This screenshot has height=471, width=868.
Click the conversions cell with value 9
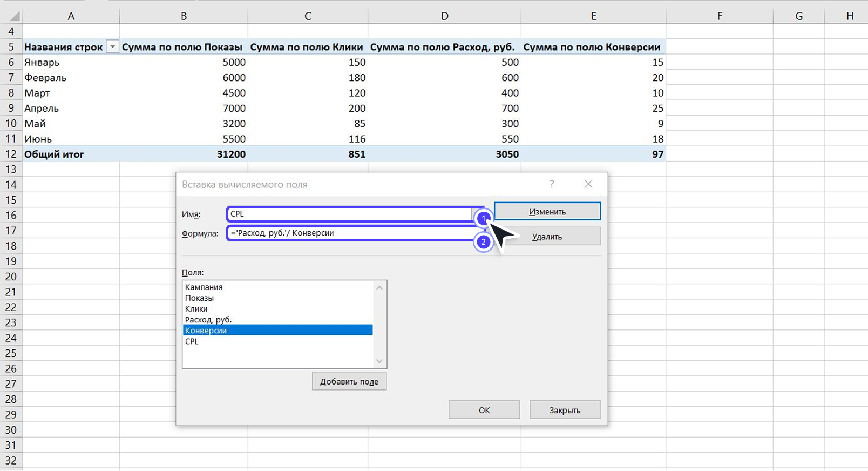(x=593, y=123)
